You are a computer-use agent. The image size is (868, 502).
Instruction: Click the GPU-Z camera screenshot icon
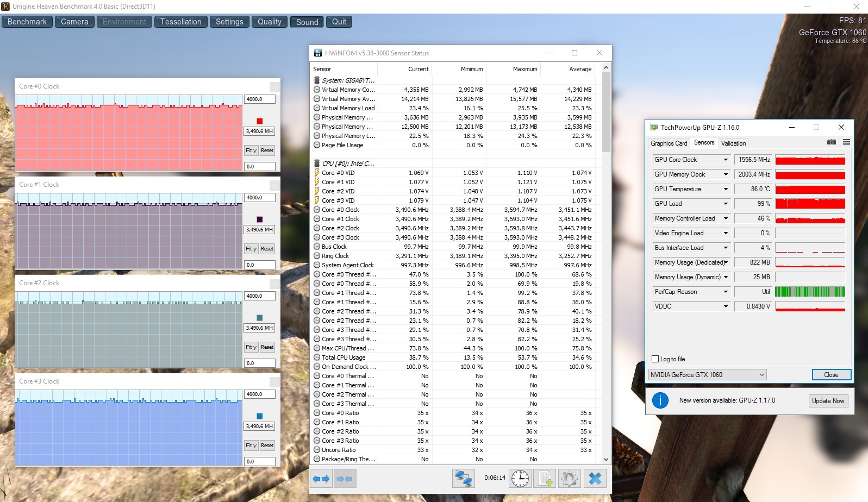coord(832,142)
